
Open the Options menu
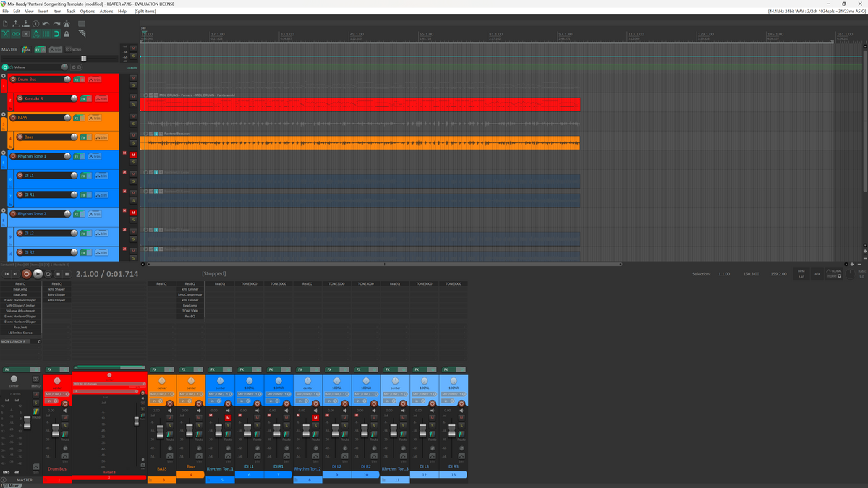coord(88,11)
